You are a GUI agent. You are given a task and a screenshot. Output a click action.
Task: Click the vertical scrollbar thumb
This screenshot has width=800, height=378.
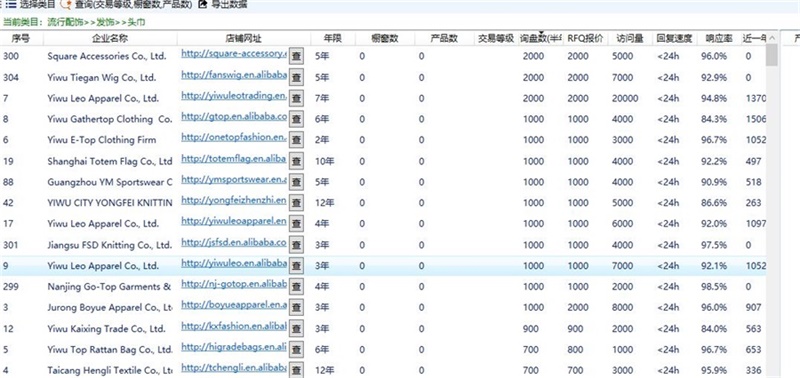click(772, 55)
